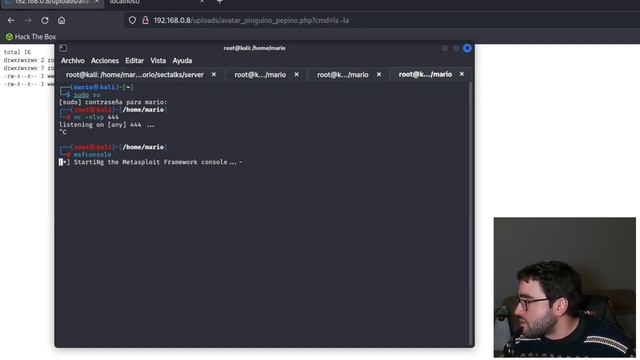Open the Hack The Box bookmark
This screenshot has height=360, width=640.
pos(31,37)
